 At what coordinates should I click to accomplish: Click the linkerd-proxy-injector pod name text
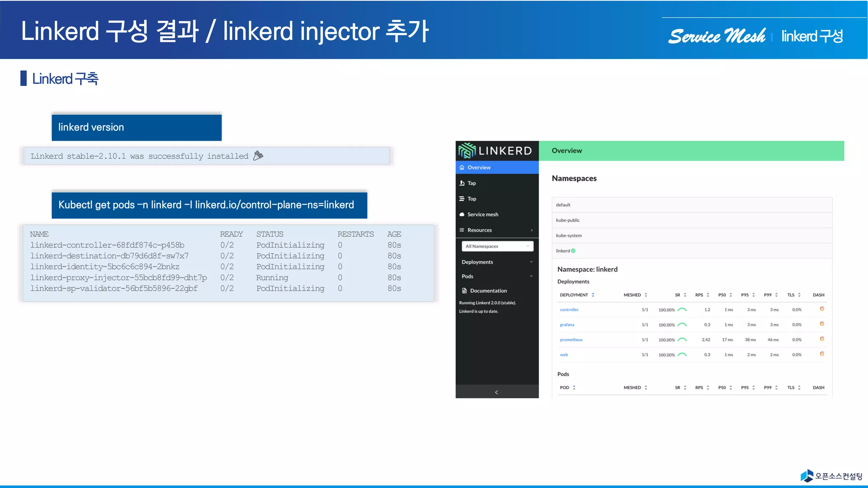pyautogui.click(x=118, y=277)
